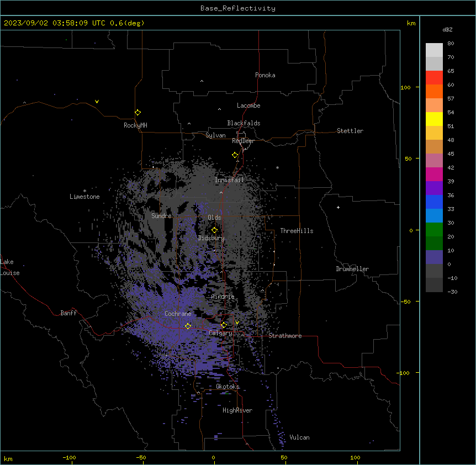The image size is (476, 465).
Task: Select the yellow diamond marker south of RedDeer
Action: click(x=235, y=155)
